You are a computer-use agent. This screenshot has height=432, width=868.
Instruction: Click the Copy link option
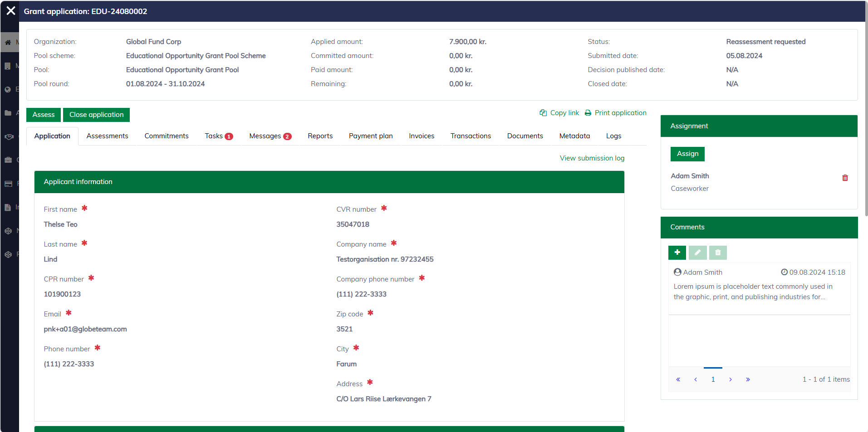(559, 113)
